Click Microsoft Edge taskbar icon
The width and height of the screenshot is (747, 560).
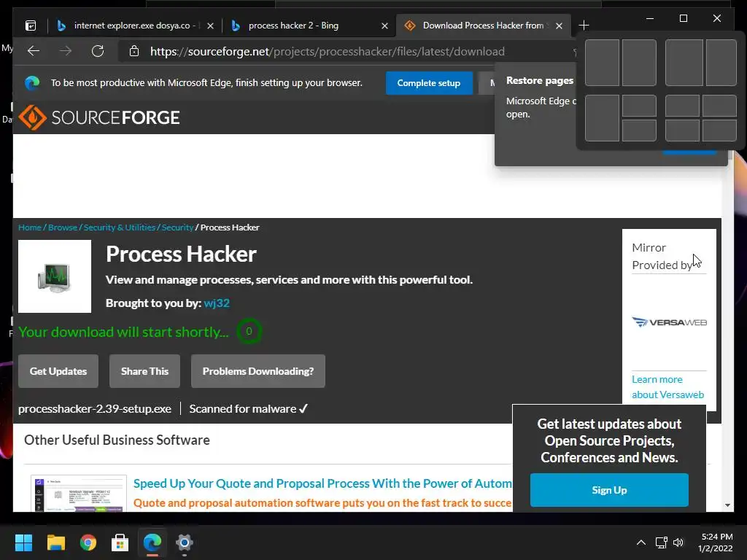tap(152, 542)
